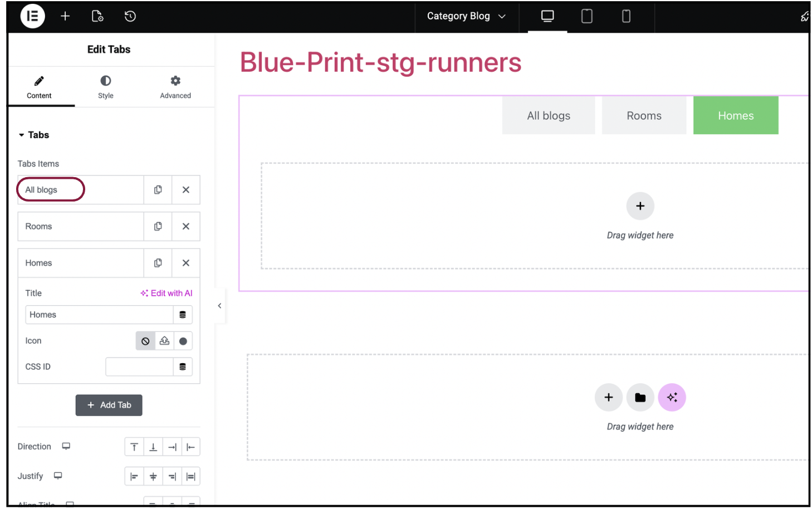
Task: Delete the Rooms tab item
Action: [x=186, y=227]
